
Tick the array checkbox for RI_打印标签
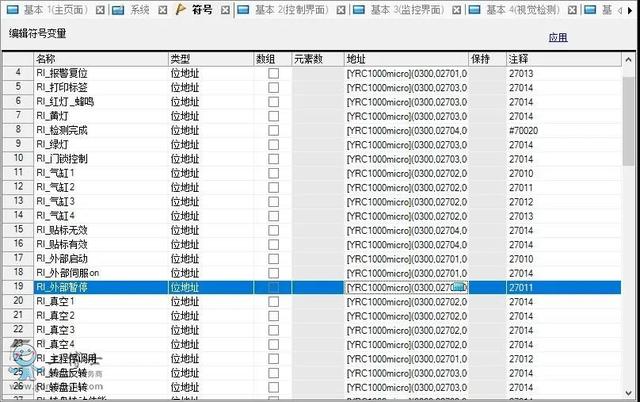[273, 88]
